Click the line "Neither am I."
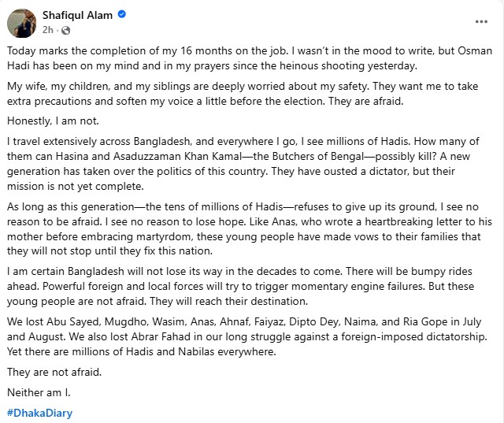504x423 pixels. point(38,391)
